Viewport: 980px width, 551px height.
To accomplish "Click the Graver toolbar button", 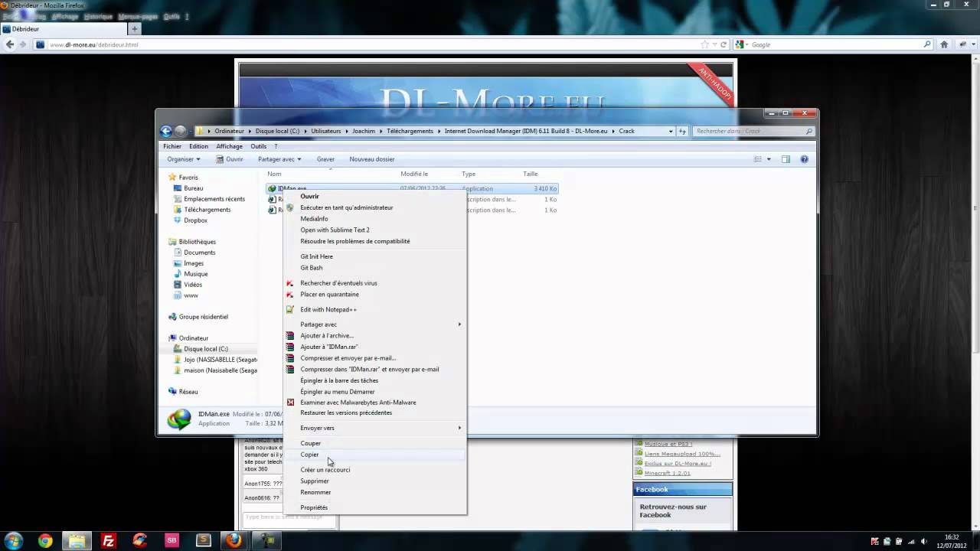I will [325, 159].
